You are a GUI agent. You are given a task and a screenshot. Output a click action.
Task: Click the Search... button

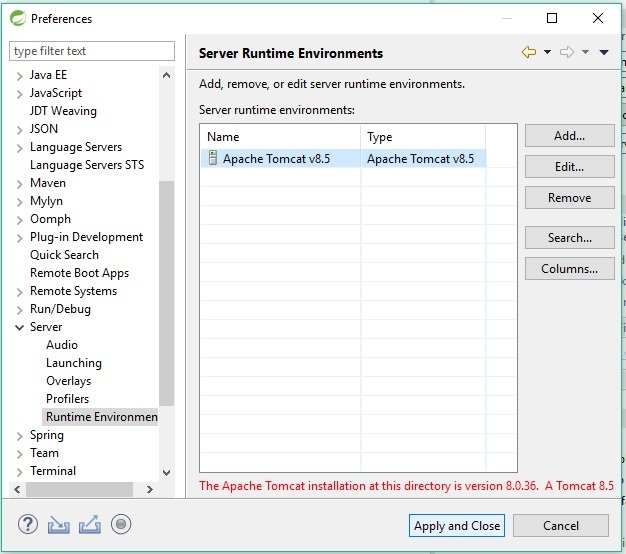[x=569, y=237]
